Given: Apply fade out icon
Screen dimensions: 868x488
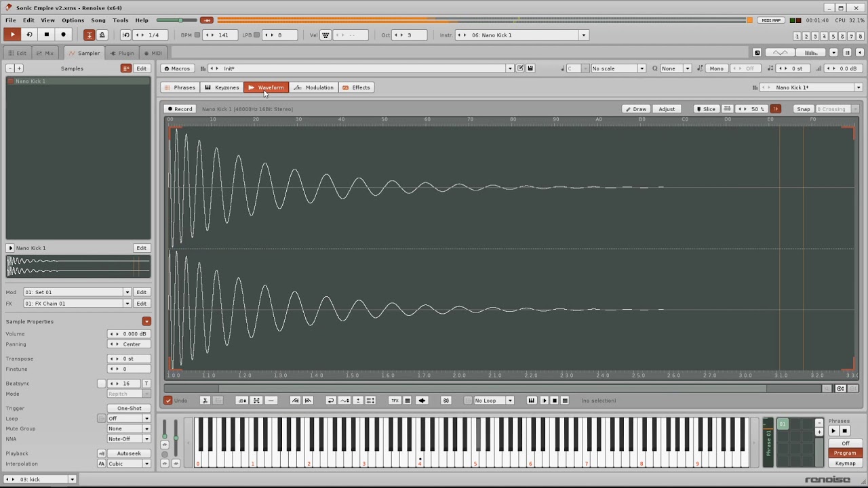Looking at the screenshot, I should pyautogui.click(x=308, y=401).
